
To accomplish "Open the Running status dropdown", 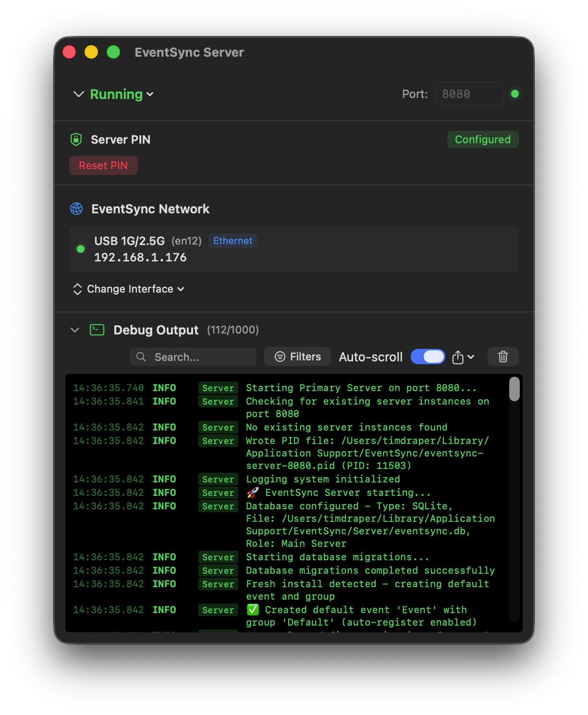I will pos(122,94).
